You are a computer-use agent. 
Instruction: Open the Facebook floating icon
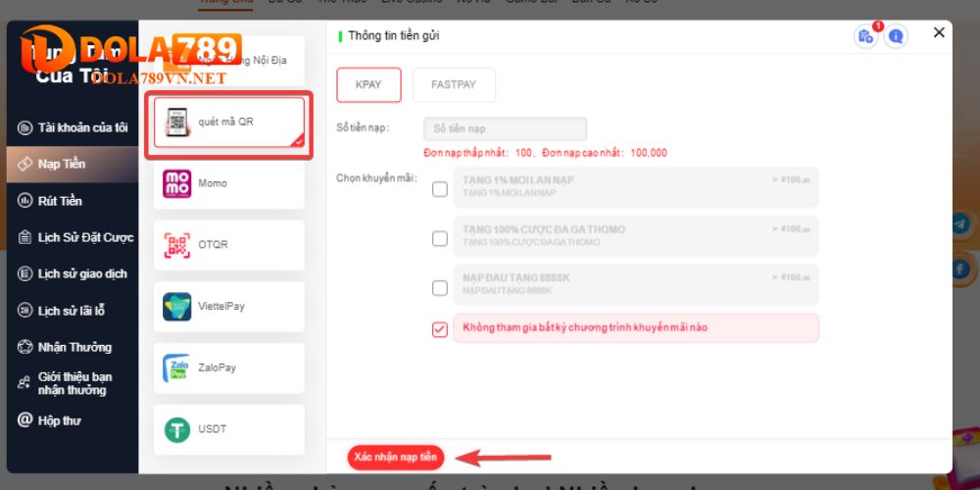pyautogui.click(x=961, y=269)
